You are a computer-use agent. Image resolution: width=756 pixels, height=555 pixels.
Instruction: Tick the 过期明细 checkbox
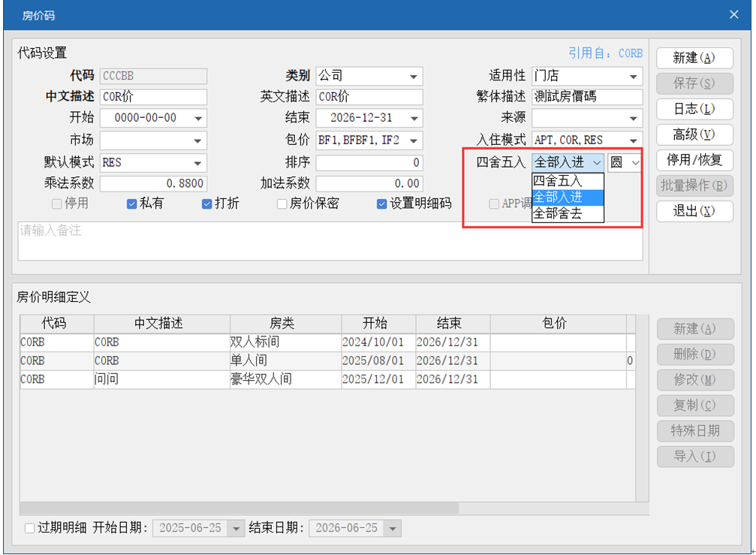tap(29, 528)
